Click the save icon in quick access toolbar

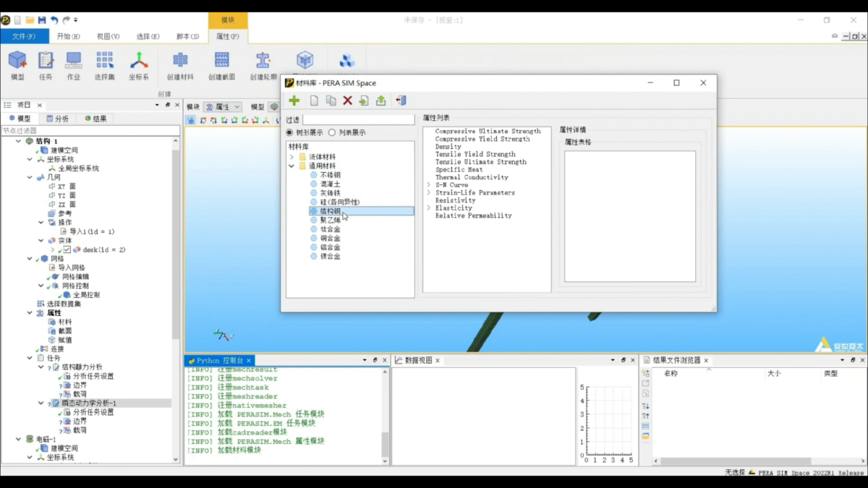[42, 20]
